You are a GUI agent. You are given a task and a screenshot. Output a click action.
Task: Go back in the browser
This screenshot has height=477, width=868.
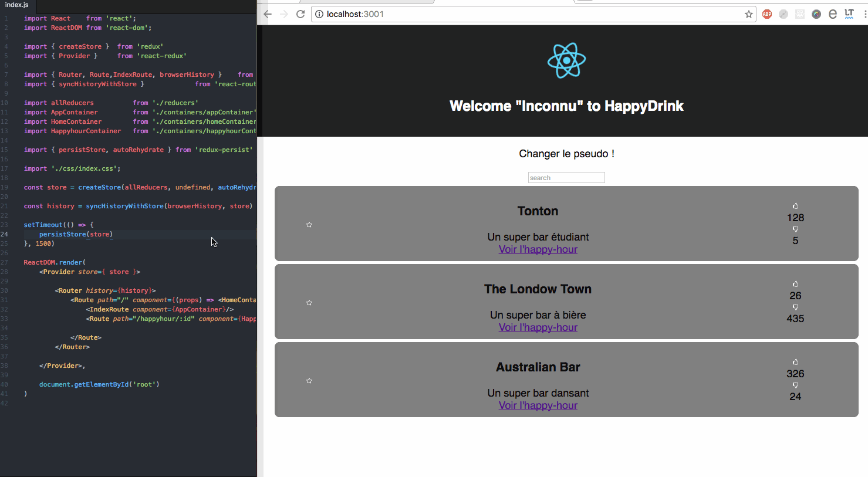click(268, 14)
